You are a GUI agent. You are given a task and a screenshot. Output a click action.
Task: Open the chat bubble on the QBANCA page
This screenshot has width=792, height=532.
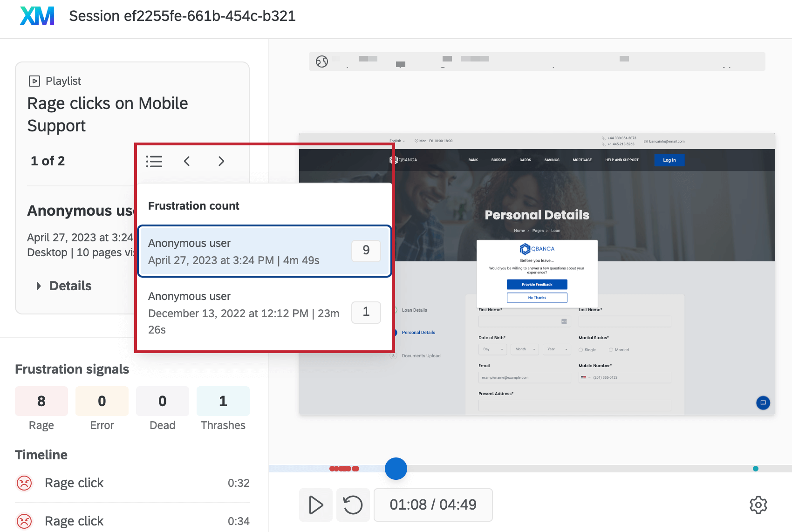(x=763, y=403)
